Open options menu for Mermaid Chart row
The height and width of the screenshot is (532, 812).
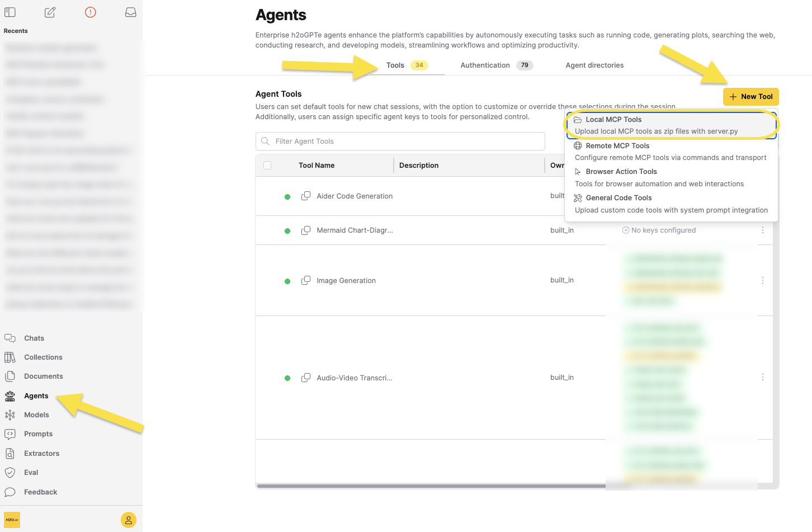pos(762,230)
